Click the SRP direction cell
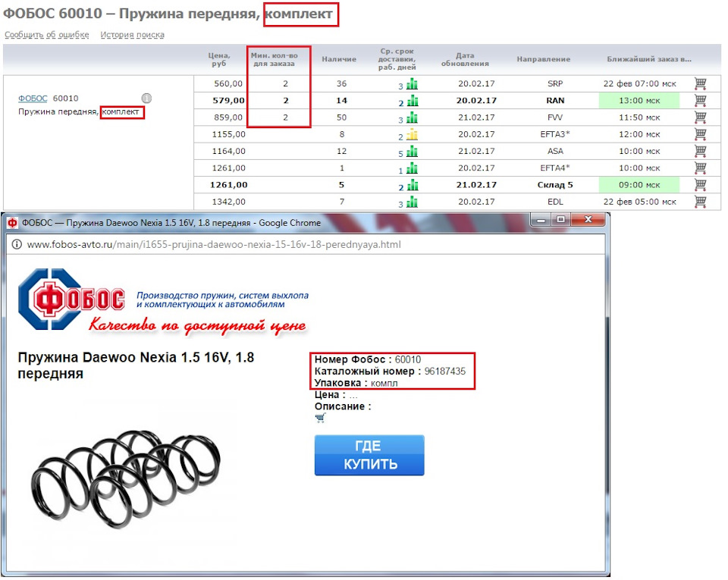 pos(555,83)
